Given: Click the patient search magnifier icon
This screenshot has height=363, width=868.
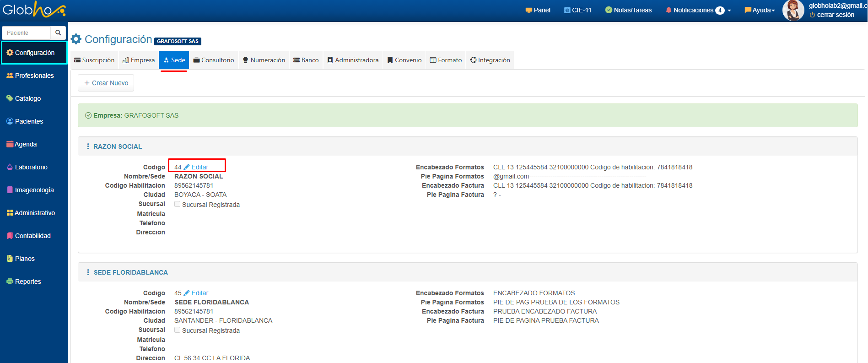Looking at the screenshot, I should pos(58,33).
